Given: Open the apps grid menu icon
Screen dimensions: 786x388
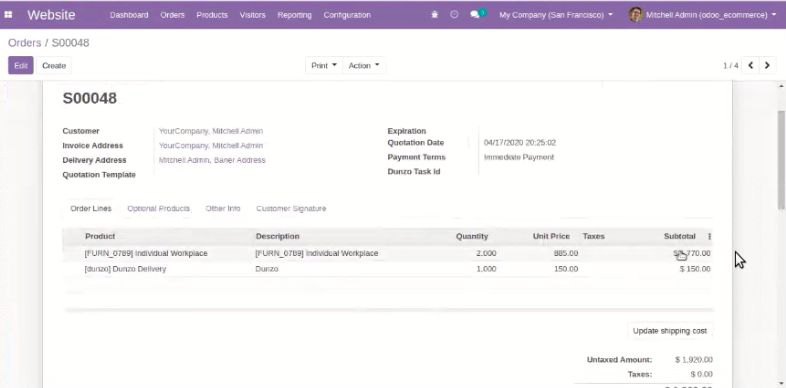Looking at the screenshot, I should pos(8,15).
